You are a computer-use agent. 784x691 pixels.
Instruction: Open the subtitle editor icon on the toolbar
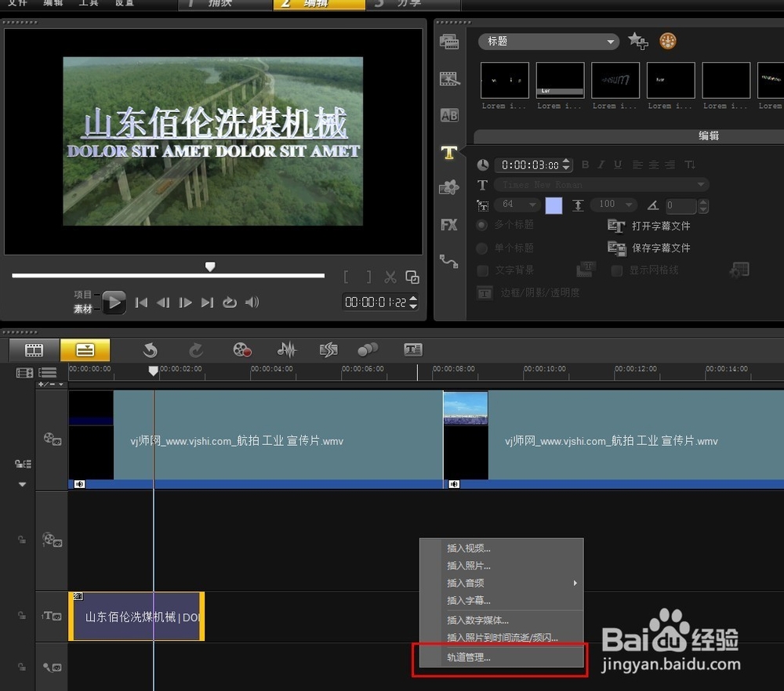tap(413, 350)
